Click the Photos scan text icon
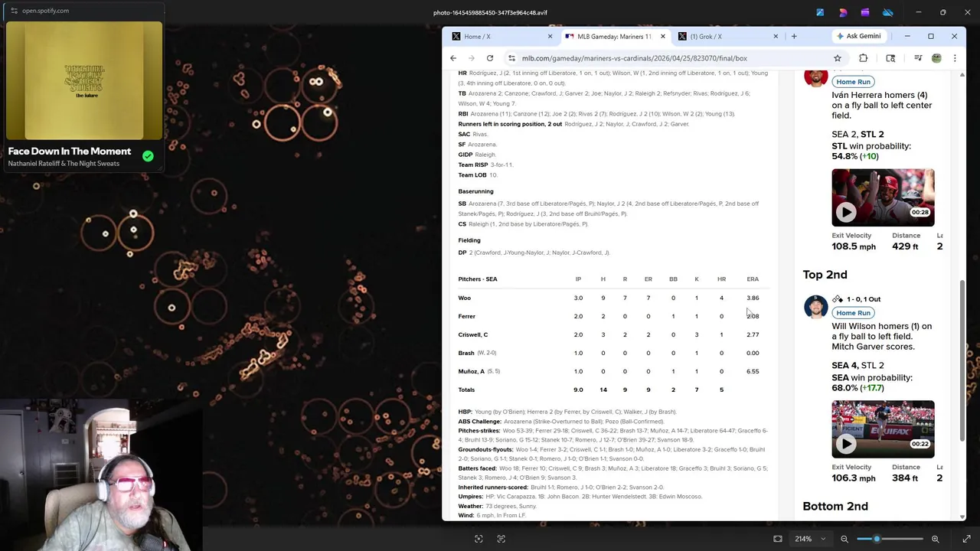 click(501, 539)
